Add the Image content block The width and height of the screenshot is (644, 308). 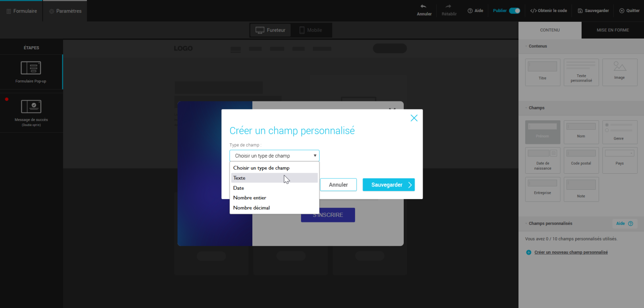pos(620,72)
